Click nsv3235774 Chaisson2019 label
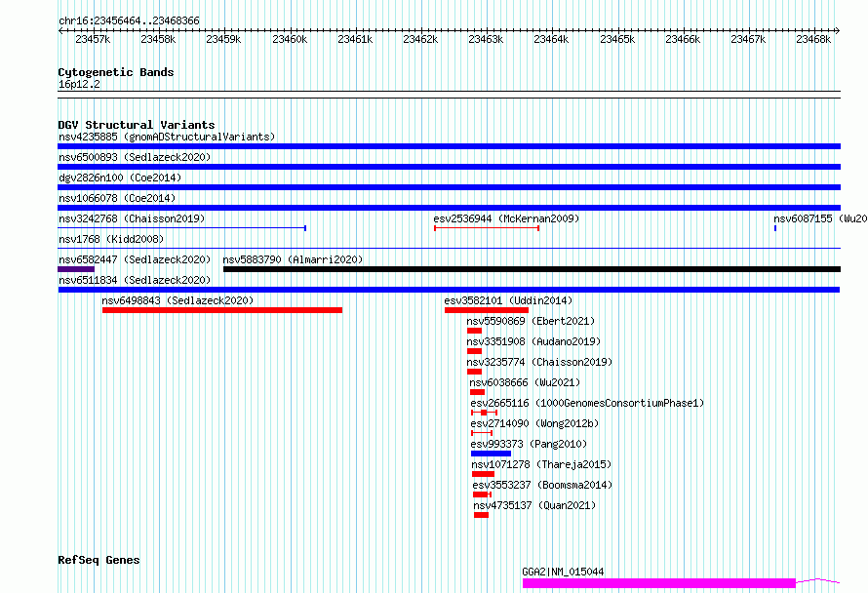The height and width of the screenshot is (593, 868). pyautogui.click(x=539, y=362)
